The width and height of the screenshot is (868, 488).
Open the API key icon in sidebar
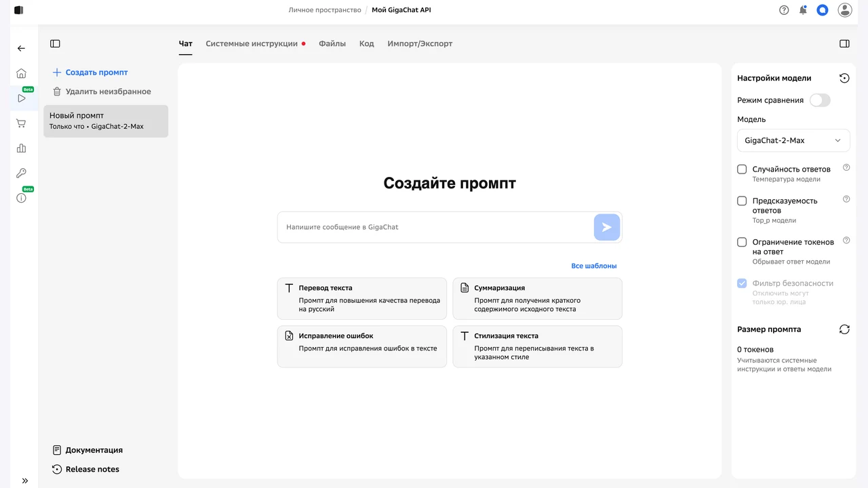pos(21,174)
